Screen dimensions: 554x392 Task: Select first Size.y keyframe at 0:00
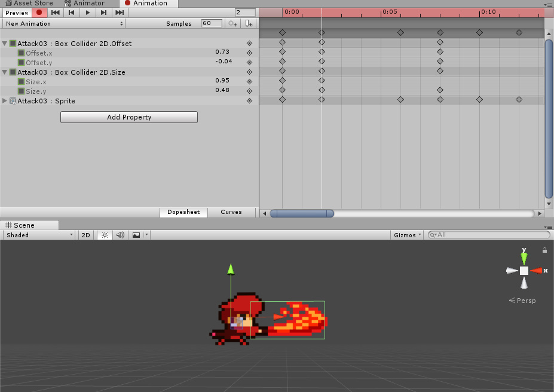pyautogui.click(x=282, y=90)
